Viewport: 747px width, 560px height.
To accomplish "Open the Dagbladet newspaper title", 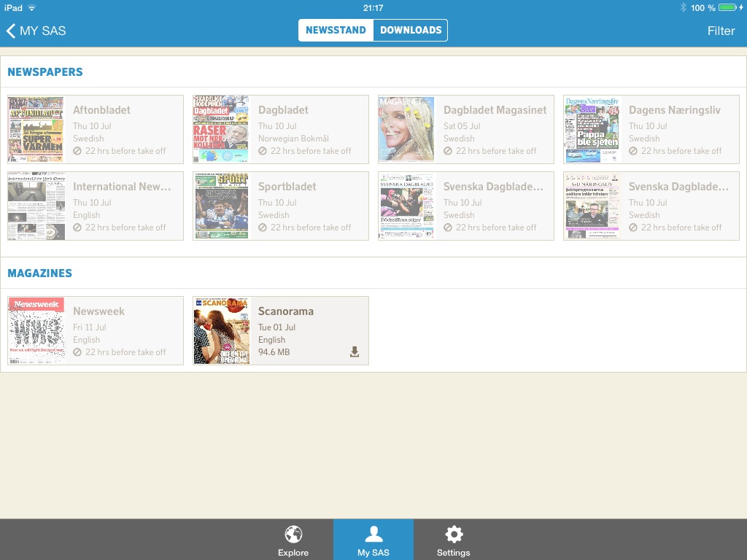I will click(283, 110).
